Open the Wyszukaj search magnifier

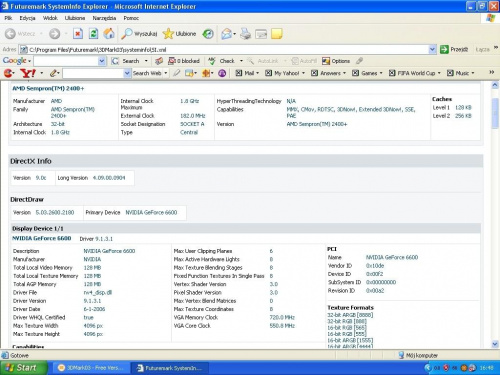(x=139, y=34)
